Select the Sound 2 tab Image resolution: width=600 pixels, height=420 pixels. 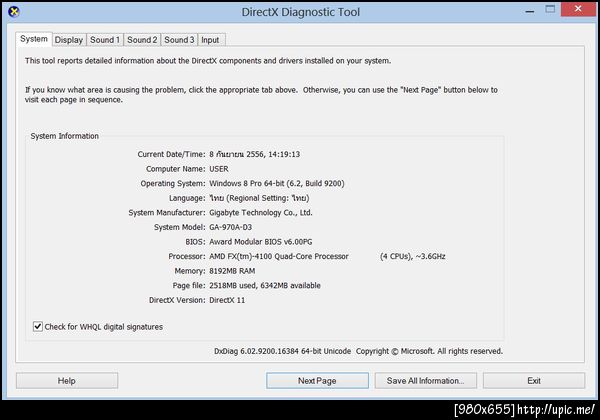click(142, 40)
